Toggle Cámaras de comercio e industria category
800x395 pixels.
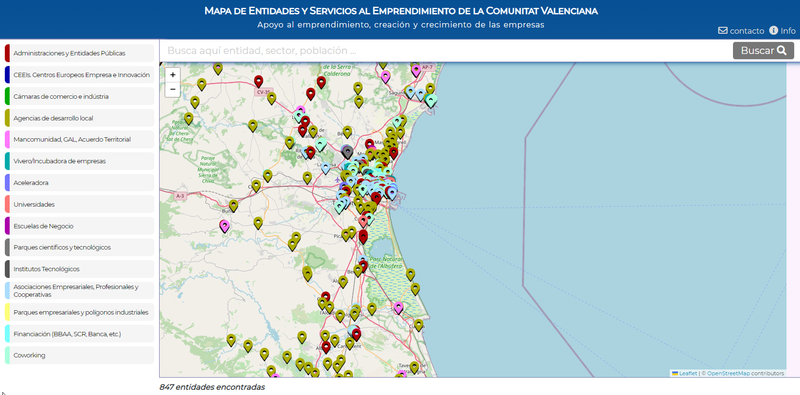(x=79, y=96)
